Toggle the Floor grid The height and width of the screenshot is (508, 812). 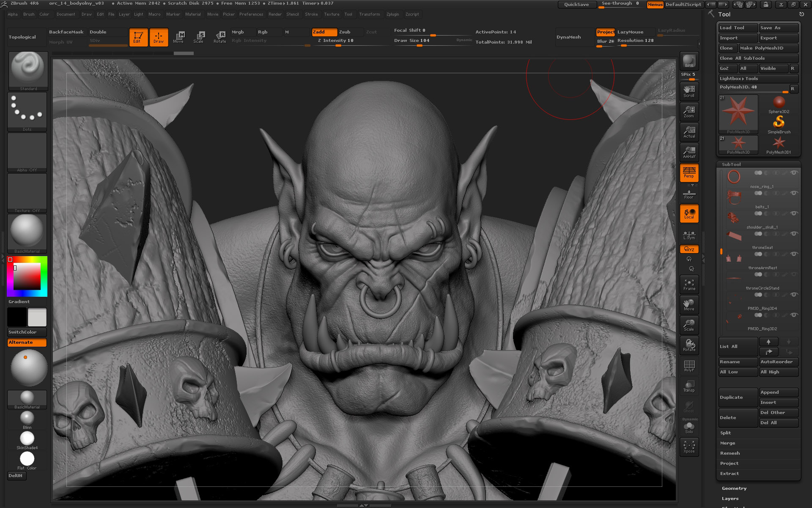pos(689,194)
